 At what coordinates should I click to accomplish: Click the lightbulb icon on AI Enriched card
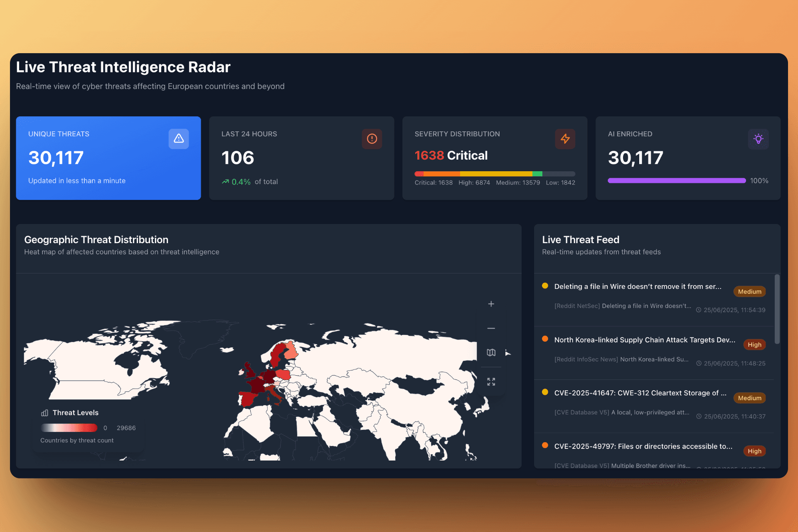coord(759,139)
